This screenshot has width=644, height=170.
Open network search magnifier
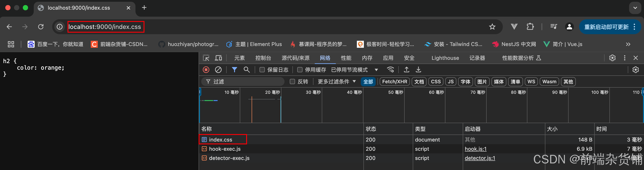tap(247, 70)
